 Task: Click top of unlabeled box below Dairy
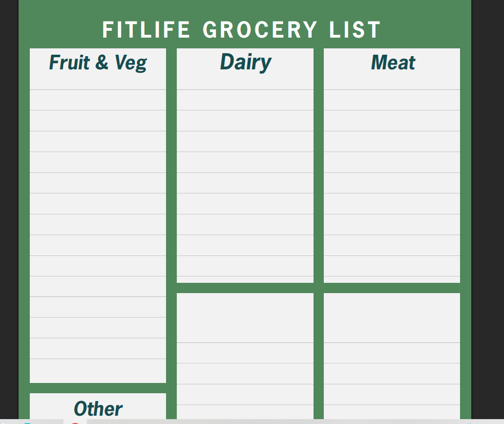(245, 318)
